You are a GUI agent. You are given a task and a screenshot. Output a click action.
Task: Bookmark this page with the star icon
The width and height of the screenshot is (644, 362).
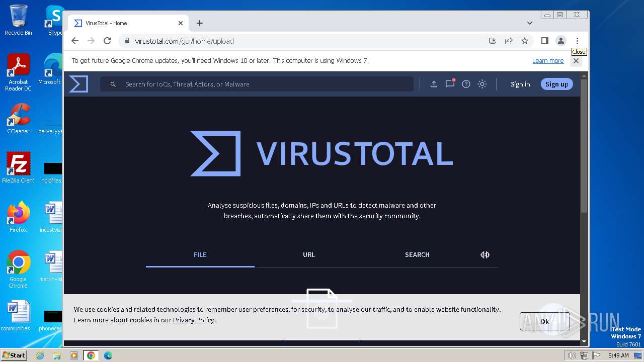coord(525,41)
